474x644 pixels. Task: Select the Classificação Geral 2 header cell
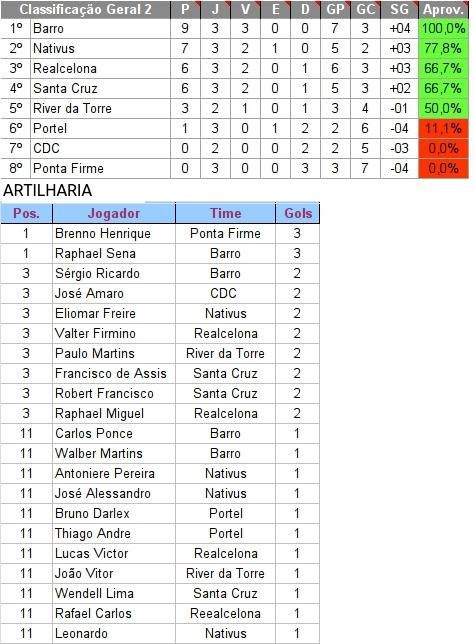[85, 9]
